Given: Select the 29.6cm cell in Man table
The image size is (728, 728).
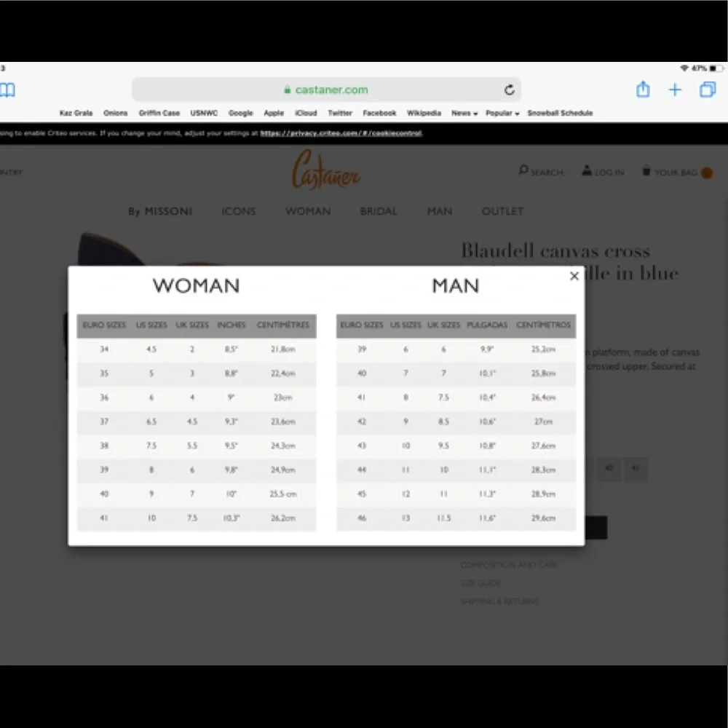Looking at the screenshot, I should pyautogui.click(x=543, y=518).
